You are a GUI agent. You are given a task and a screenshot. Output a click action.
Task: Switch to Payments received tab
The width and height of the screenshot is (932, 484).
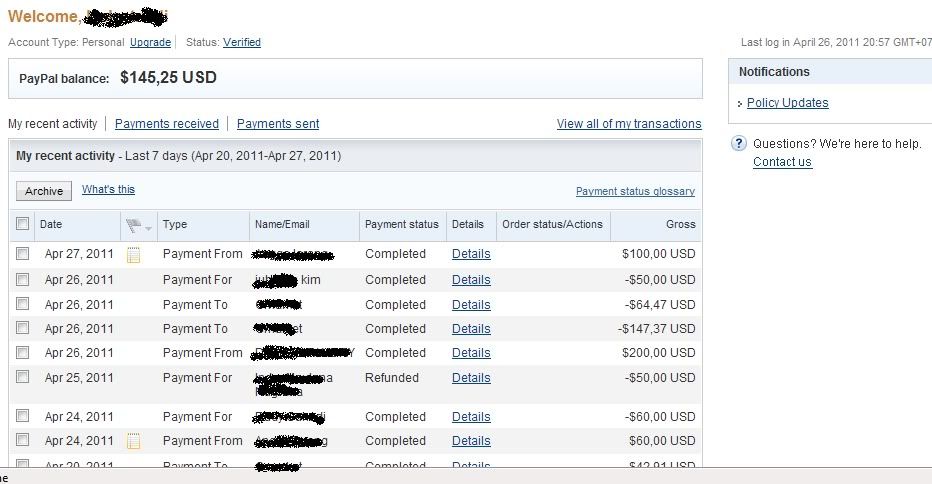pyautogui.click(x=166, y=124)
